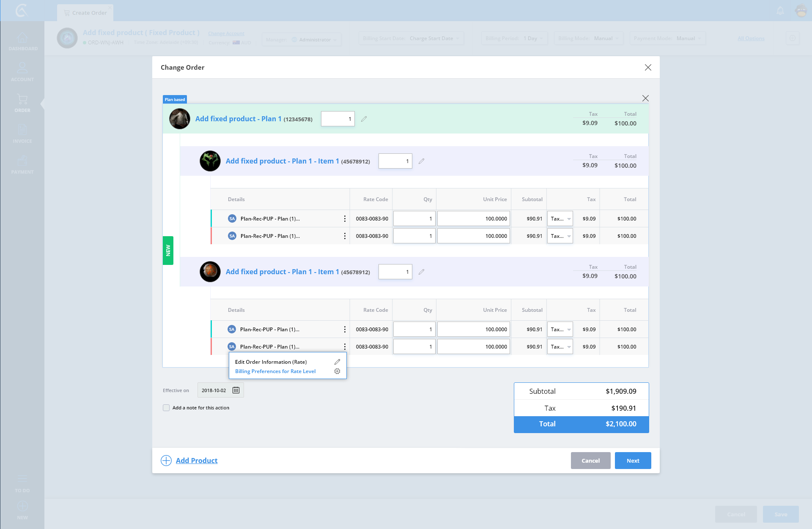Click pencil icon in Edit Order Information
812x529 pixels.
pos(337,362)
